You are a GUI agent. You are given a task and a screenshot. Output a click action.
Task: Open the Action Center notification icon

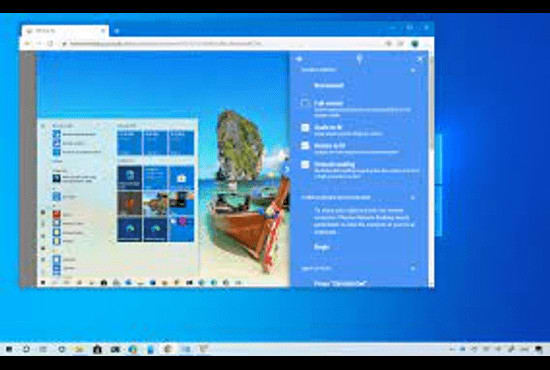point(539,349)
